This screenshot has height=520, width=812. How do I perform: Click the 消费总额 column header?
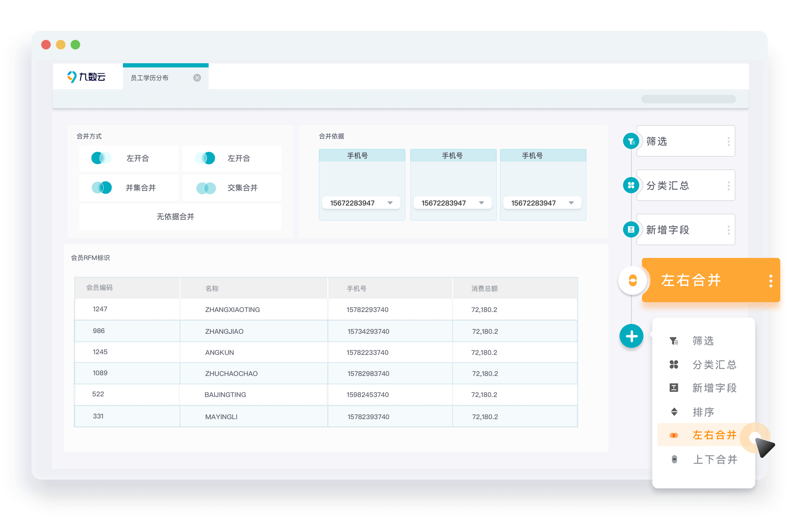pos(484,288)
